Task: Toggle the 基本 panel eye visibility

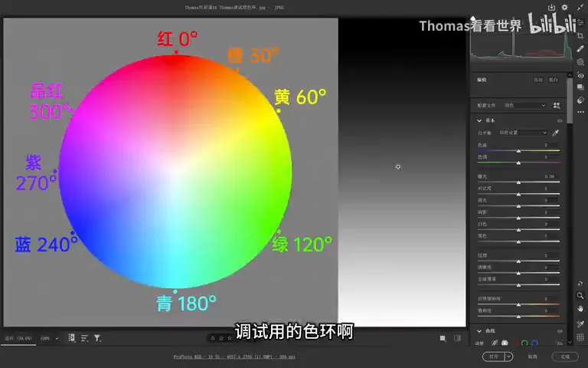Action: click(560, 120)
